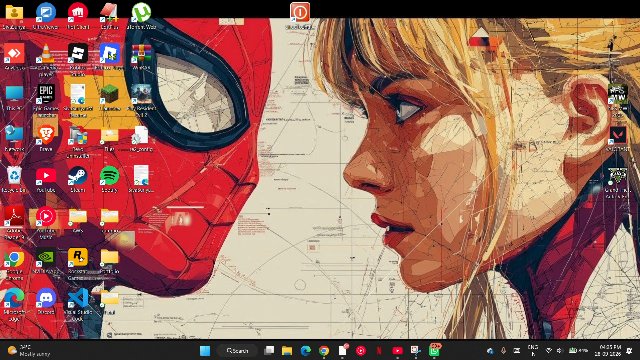Launch Steam from the desktop

click(78, 176)
